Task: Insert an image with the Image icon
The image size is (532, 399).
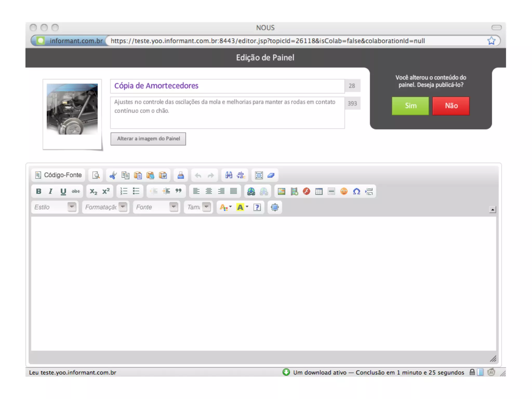Action: pos(282,191)
